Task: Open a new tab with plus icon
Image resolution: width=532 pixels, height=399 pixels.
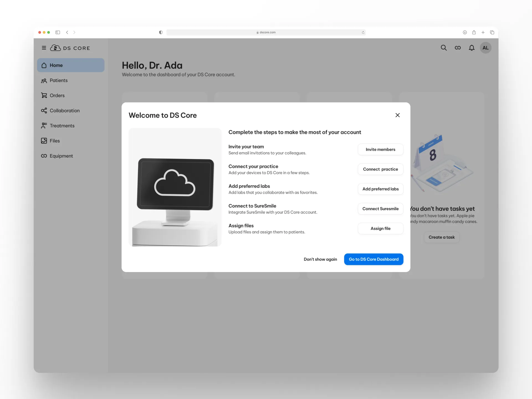Action: (483, 32)
